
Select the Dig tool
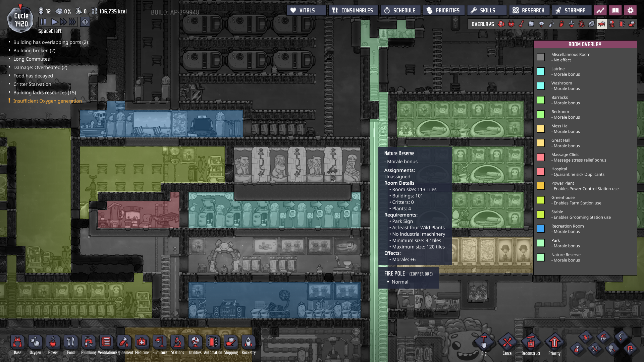pyautogui.click(x=484, y=343)
